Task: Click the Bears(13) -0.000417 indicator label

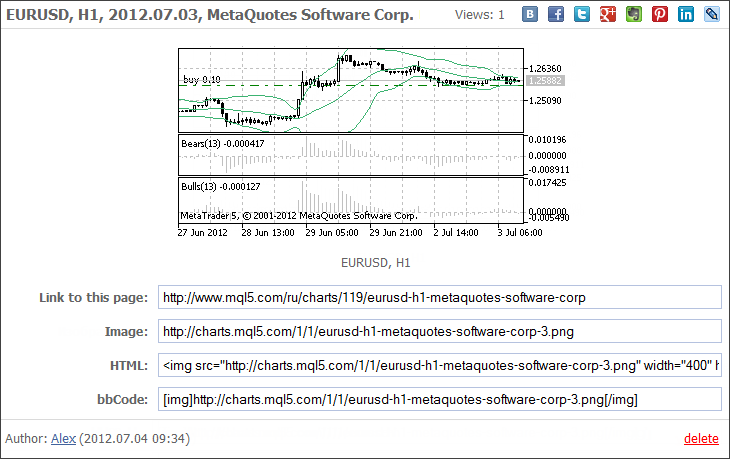Action: [x=223, y=143]
